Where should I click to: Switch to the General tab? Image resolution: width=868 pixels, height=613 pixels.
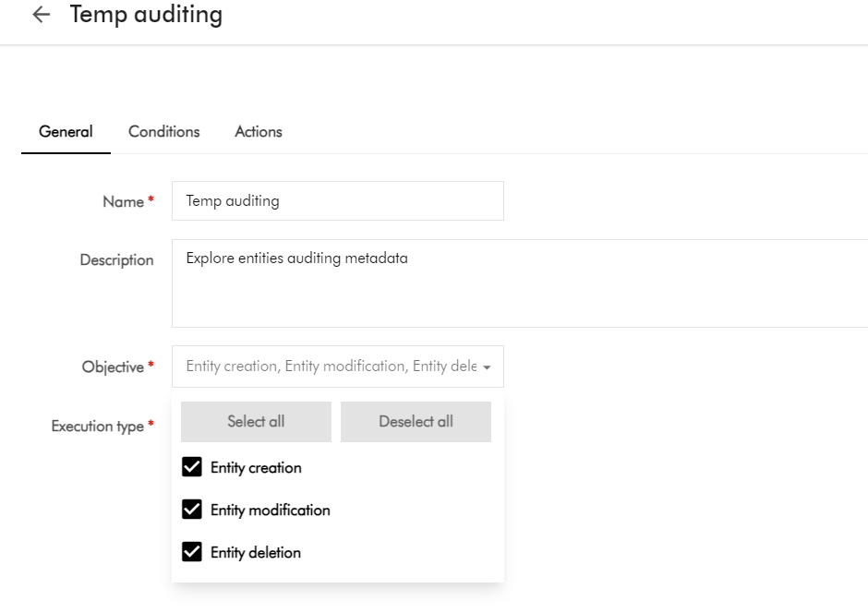coord(66,131)
